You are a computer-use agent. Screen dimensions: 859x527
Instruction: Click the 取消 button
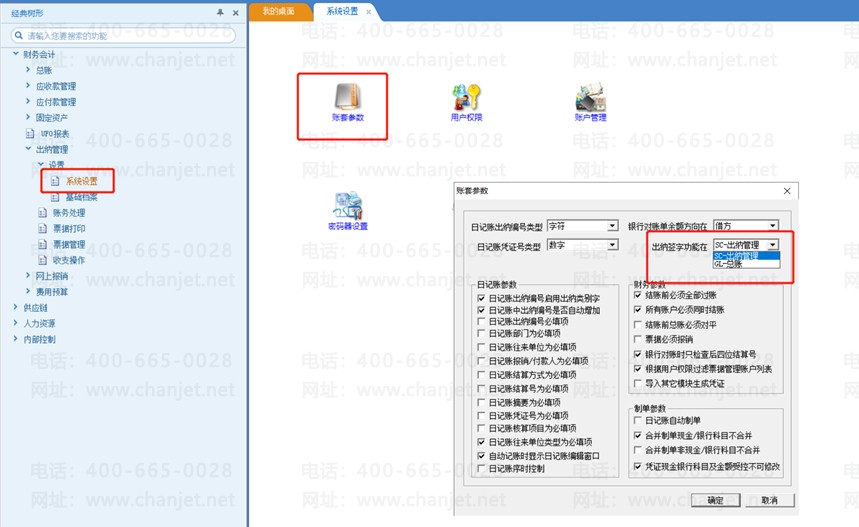[770, 500]
